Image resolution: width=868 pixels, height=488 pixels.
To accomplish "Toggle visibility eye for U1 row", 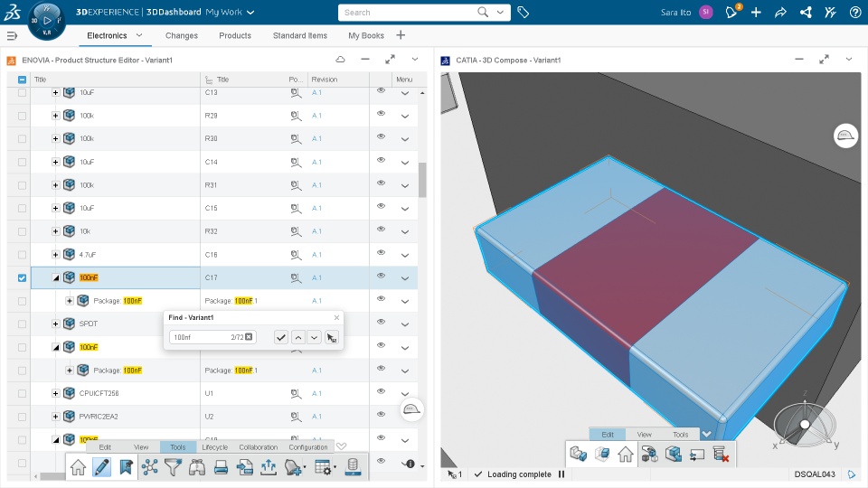I will 381,391.
